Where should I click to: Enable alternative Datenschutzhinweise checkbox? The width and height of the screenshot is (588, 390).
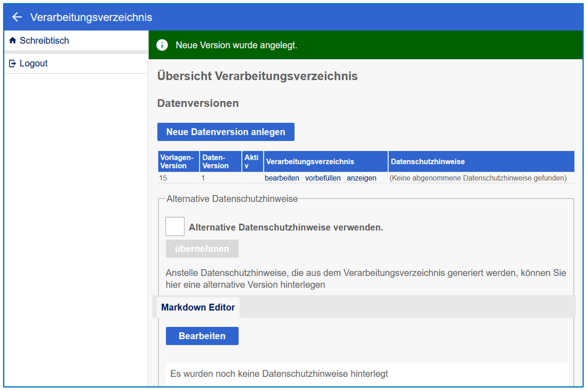[x=175, y=227]
